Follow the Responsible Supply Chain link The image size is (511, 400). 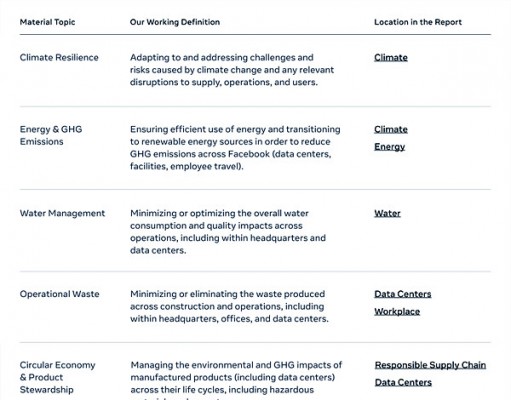point(430,365)
